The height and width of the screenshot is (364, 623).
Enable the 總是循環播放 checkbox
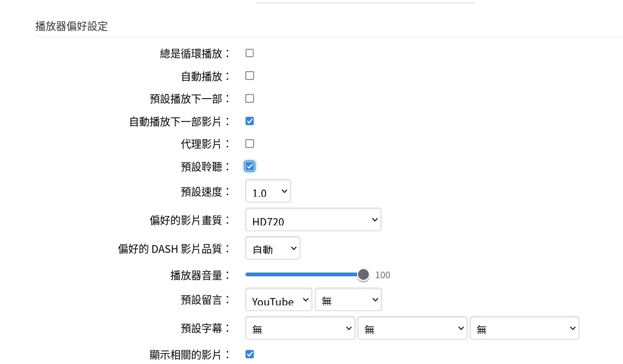pos(249,53)
